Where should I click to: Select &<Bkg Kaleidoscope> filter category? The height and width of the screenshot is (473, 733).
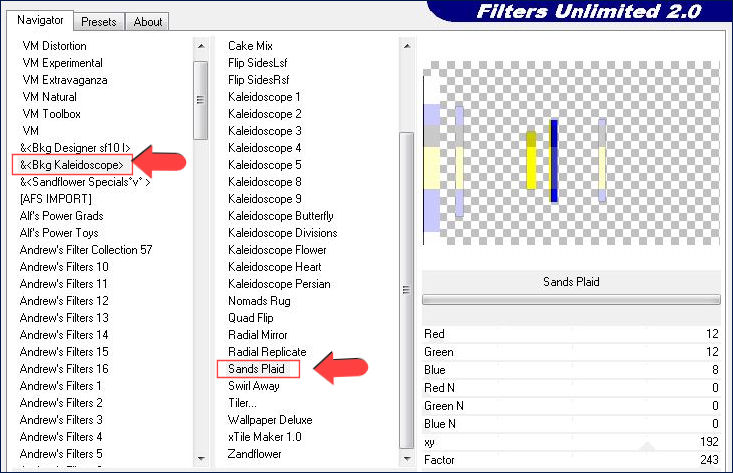pos(71,164)
